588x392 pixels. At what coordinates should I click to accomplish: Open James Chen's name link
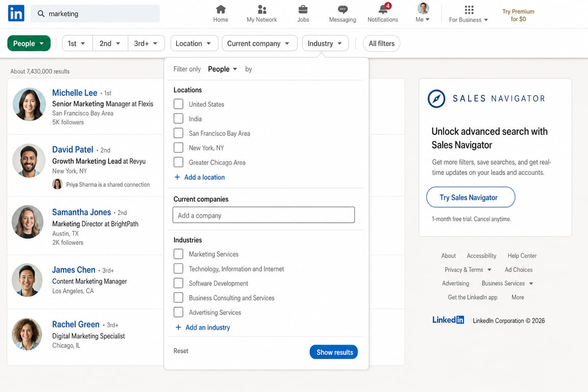tap(73, 269)
